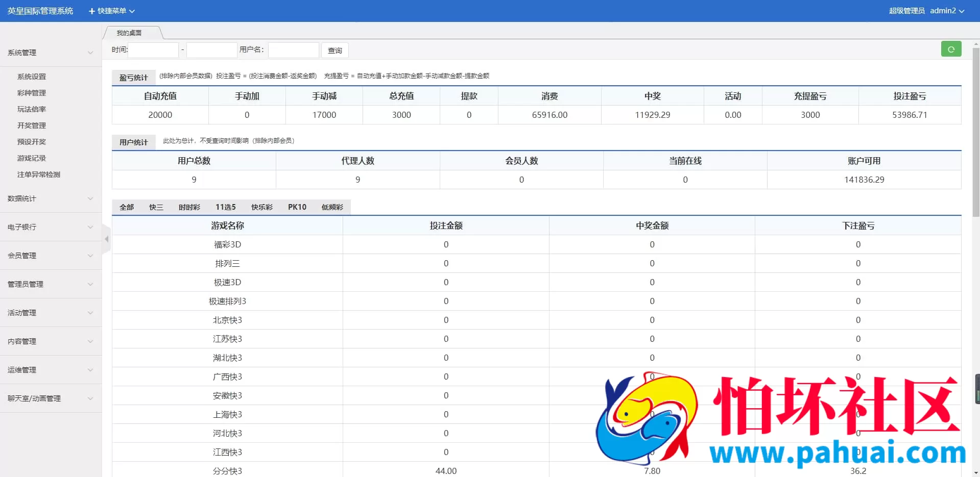Click 注单异常检测 in sidebar
The height and width of the screenshot is (477, 980).
(x=38, y=174)
